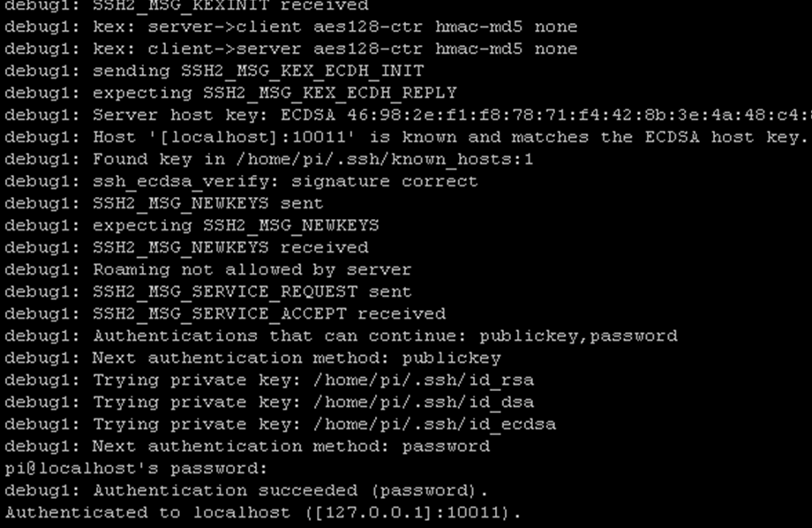Click the 'SSH2_MSG_SERVICE_ACCEPT received' line
The width and height of the screenshot is (812, 528).
point(225,314)
